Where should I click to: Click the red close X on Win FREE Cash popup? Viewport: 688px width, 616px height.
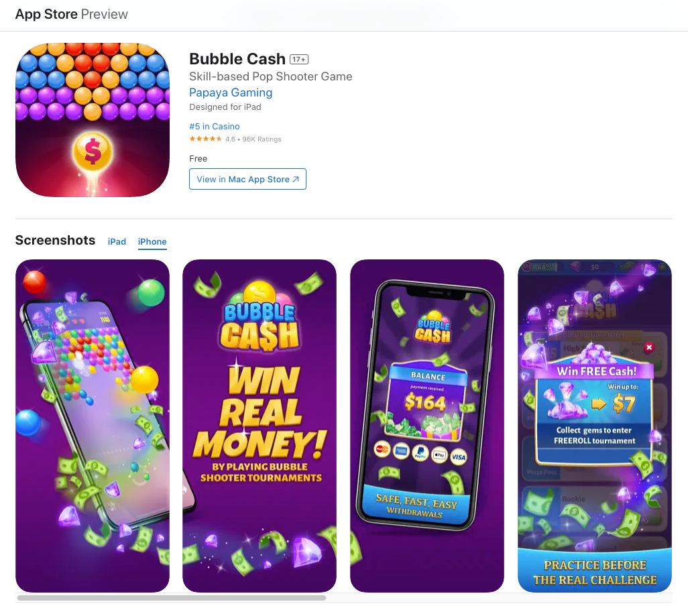click(649, 347)
